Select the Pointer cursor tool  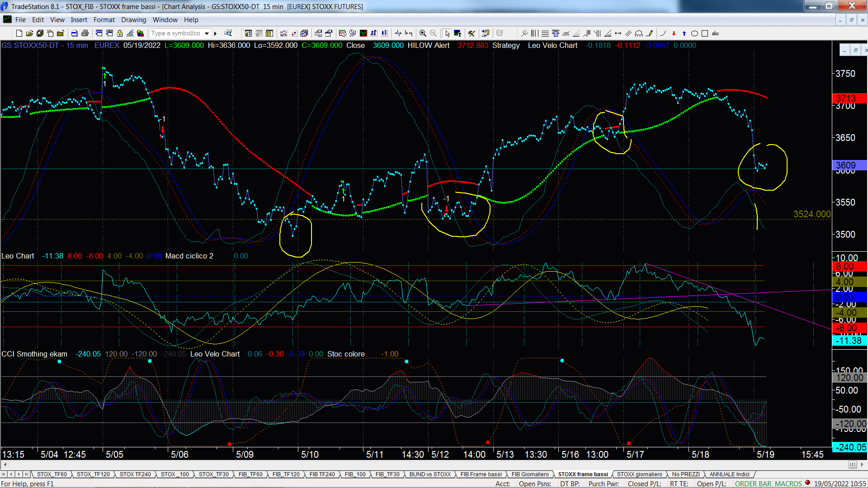[x=447, y=33]
